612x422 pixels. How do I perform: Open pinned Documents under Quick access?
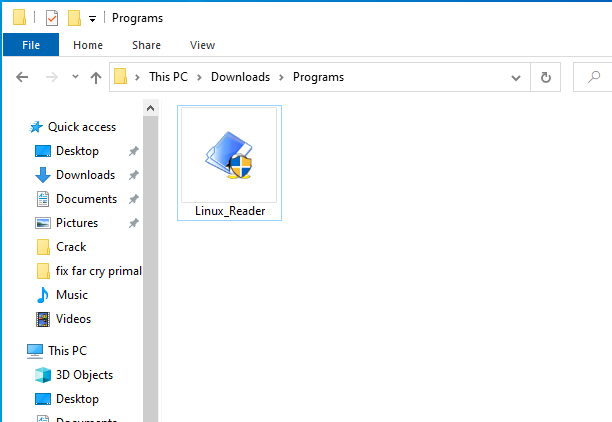click(x=86, y=199)
